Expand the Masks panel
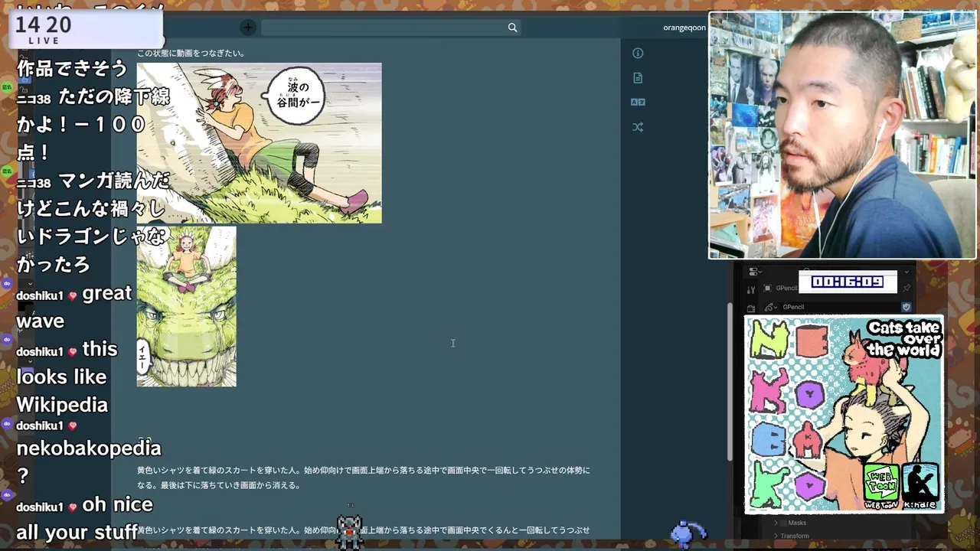 coord(776,523)
